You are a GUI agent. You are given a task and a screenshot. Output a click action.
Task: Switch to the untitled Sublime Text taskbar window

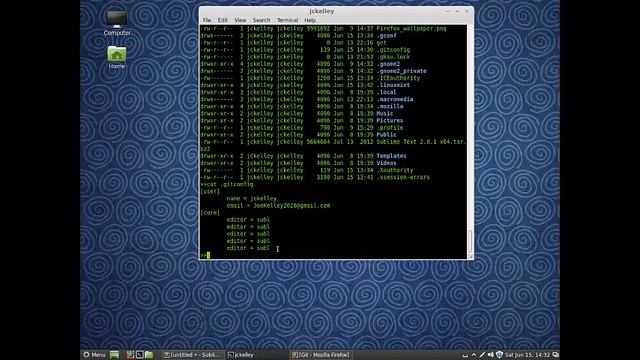[x=193, y=355]
